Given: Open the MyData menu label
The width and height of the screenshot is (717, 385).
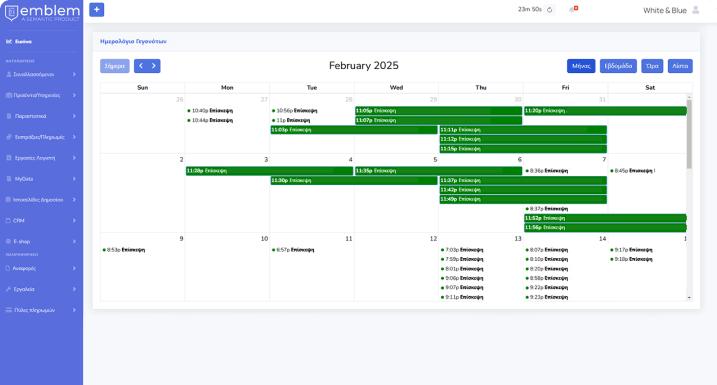Looking at the screenshot, I should (24, 179).
